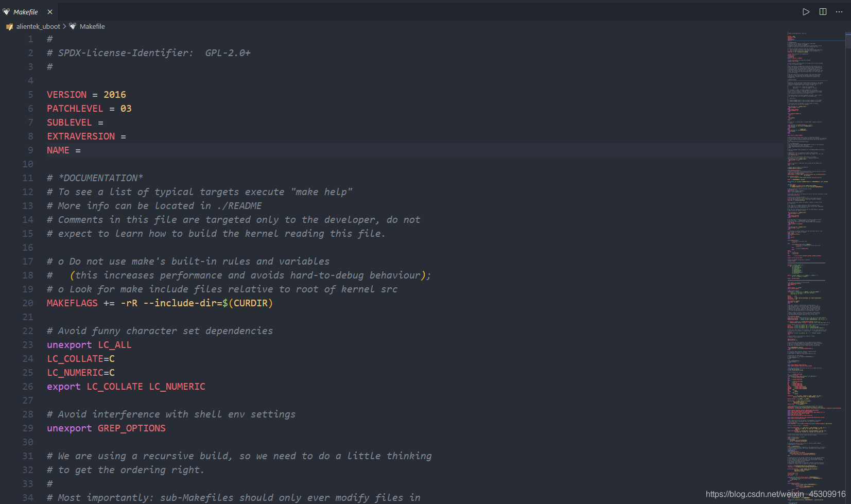Click the export keyword on line 26
The height and width of the screenshot is (504, 851).
point(64,387)
